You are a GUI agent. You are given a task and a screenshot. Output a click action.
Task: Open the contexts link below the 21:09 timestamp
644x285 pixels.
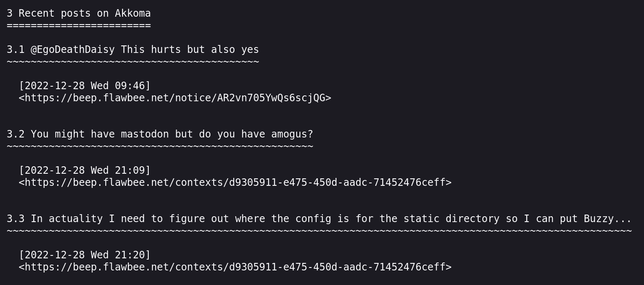[x=235, y=182]
